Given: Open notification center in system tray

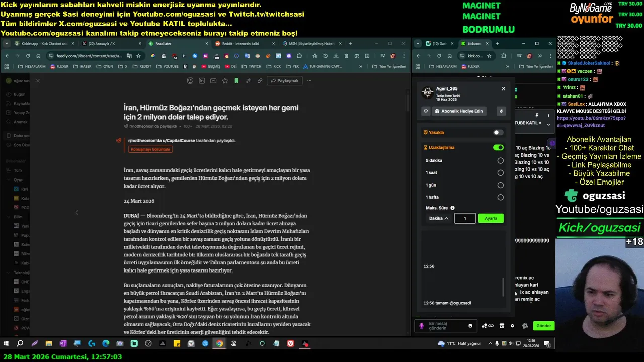Looking at the screenshot, I should (x=547, y=343).
